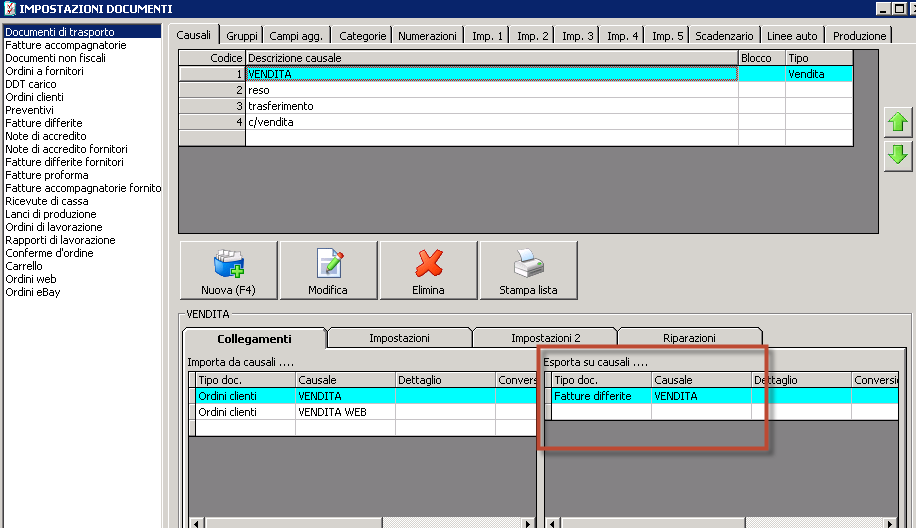Select Ricevute di cassa
The width and height of the screenshot is (916, 528).
click(82, 201)
